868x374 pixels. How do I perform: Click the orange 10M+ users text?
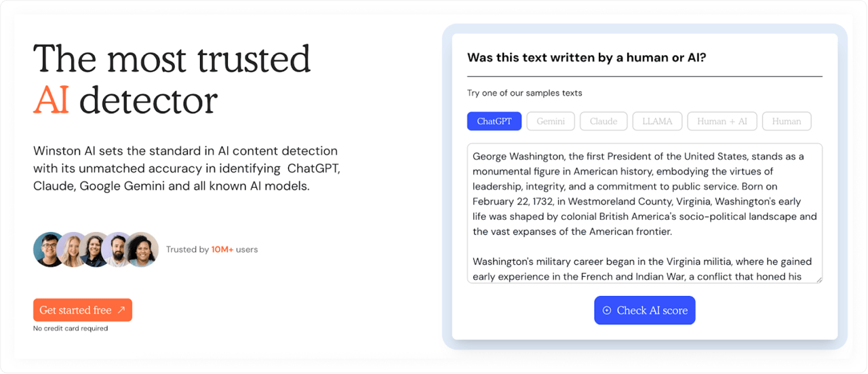pos(222,250)
